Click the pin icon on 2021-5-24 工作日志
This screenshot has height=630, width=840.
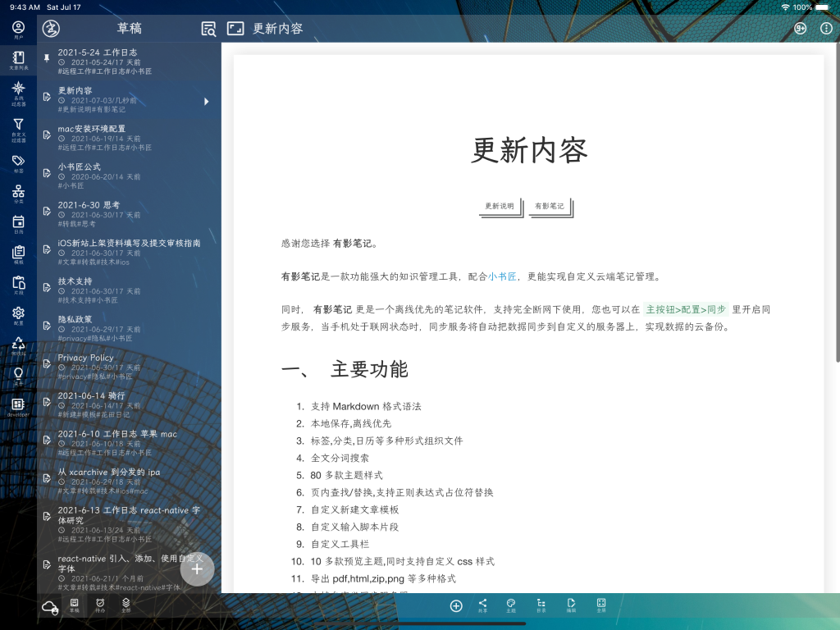point(47,58)
